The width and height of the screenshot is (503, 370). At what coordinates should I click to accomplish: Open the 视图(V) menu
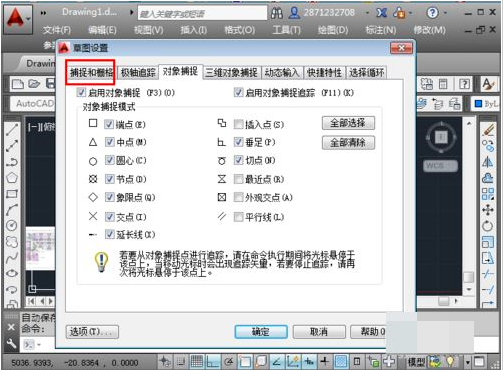click(x=148, y=30)
